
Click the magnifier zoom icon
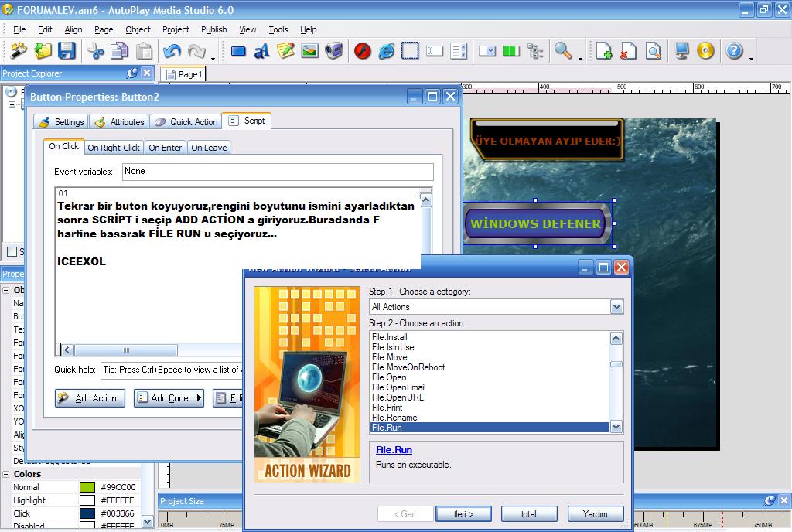coord(563,51)
